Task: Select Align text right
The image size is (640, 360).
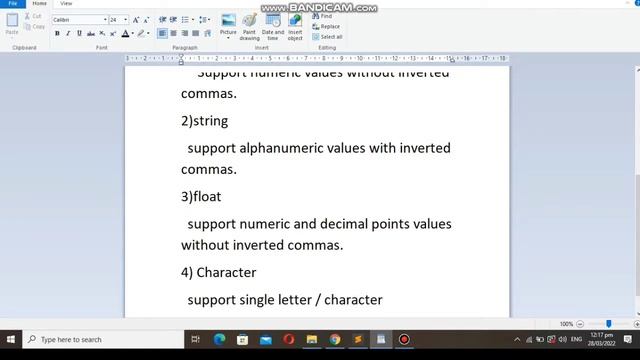Action: [185, 33]
